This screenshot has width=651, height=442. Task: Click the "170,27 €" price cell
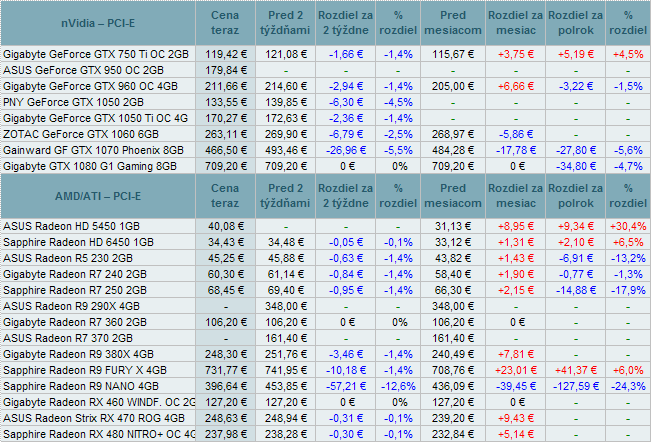[x=225, y=118]
